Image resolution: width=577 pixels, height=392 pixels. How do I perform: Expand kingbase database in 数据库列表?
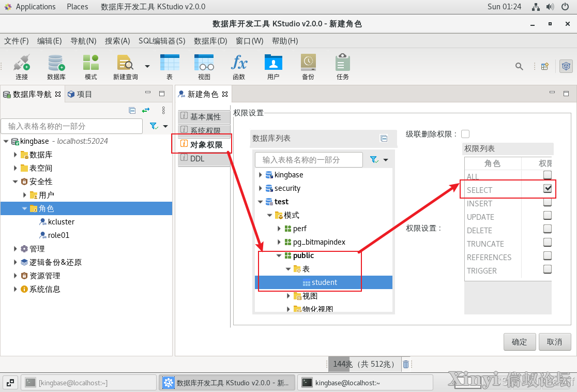coord(260,175)
